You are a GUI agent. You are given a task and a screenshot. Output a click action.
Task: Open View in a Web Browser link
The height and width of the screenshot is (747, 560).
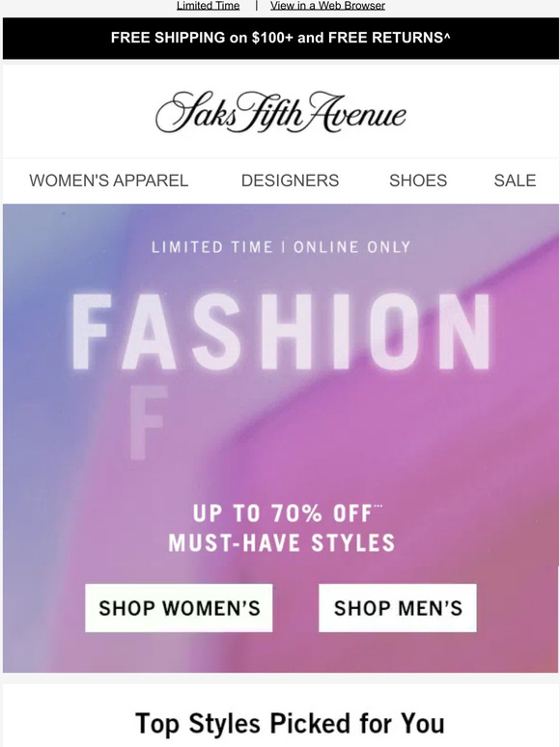pos(328,6)
